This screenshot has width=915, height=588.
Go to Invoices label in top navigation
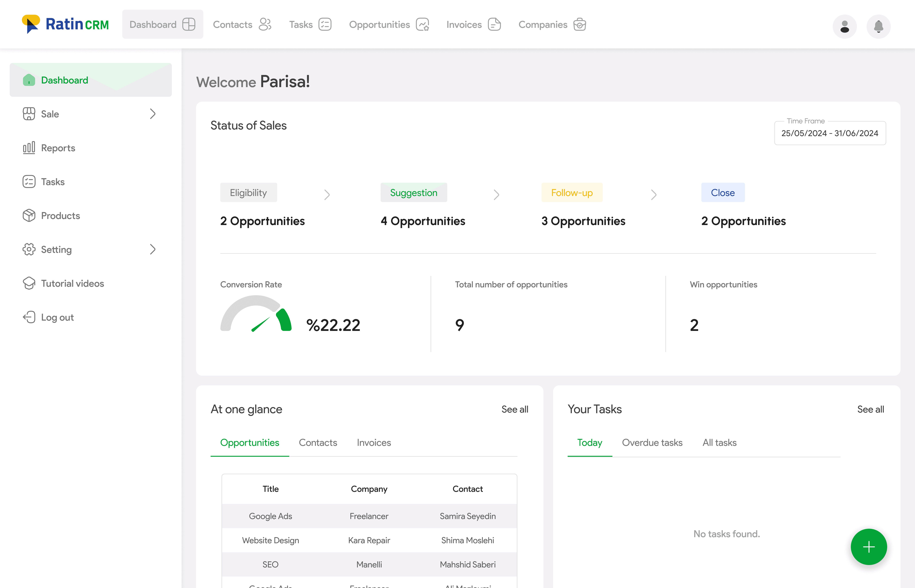(x=464, y=24)
